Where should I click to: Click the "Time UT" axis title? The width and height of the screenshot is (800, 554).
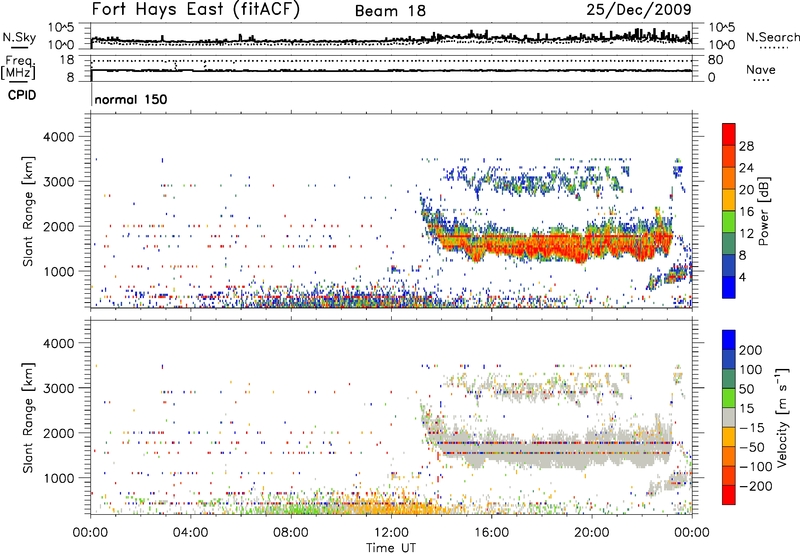(391, 548)
